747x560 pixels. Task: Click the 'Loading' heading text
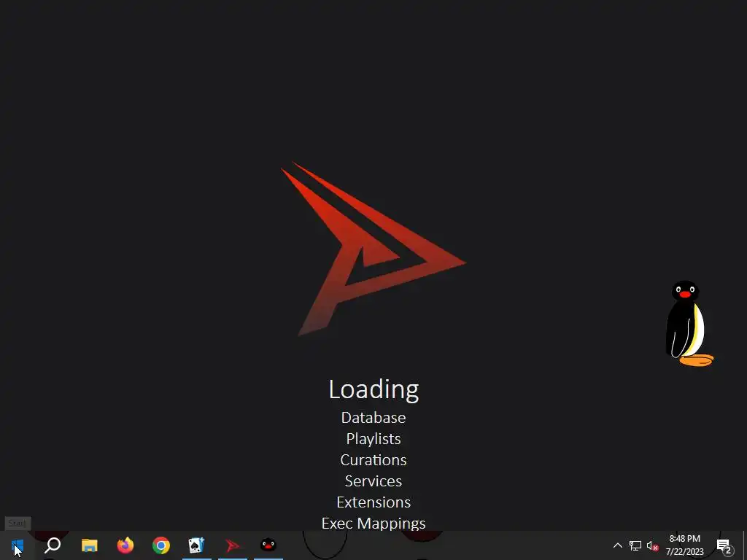click(373, 389)
